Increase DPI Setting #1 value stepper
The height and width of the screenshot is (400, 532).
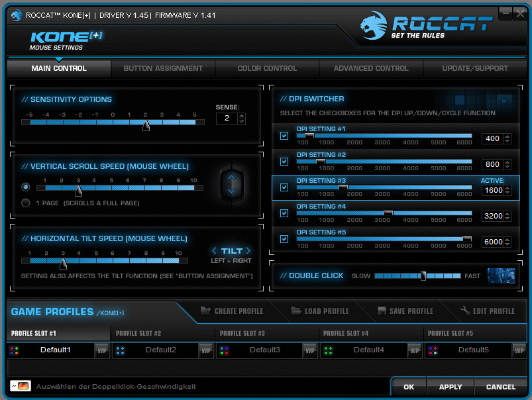click(x=507, y=136)
